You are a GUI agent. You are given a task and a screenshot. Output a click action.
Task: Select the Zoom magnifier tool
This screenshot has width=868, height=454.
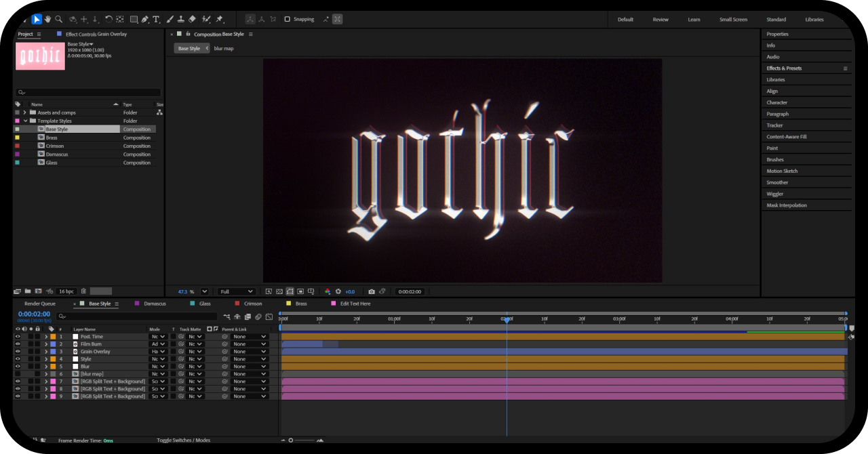pyautogui.click(x=59, y=19)
